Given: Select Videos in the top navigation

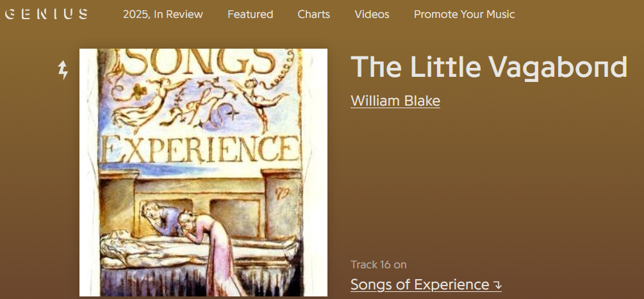Looking at the screenshot, I should pyautogui.click(x=372, y=14).
